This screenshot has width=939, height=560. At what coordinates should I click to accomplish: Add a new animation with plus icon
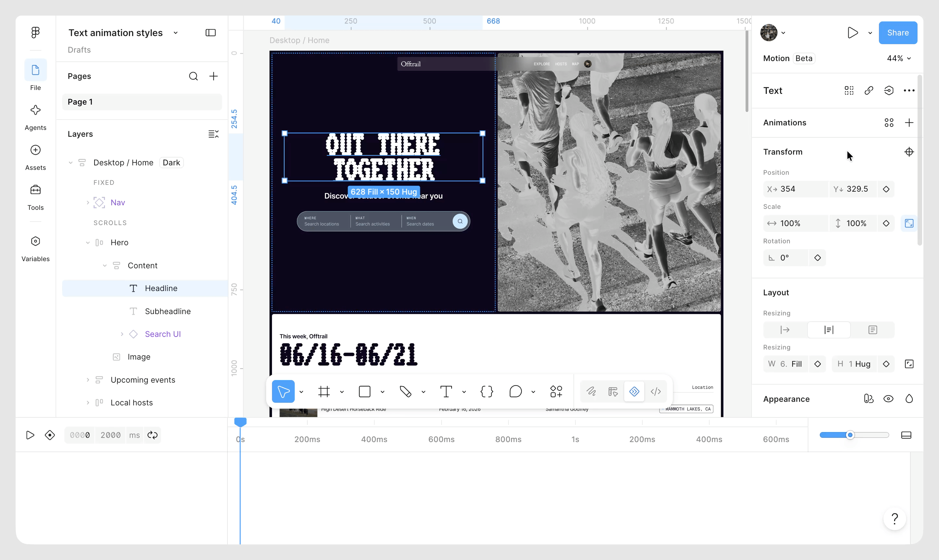tap(909, 123)
